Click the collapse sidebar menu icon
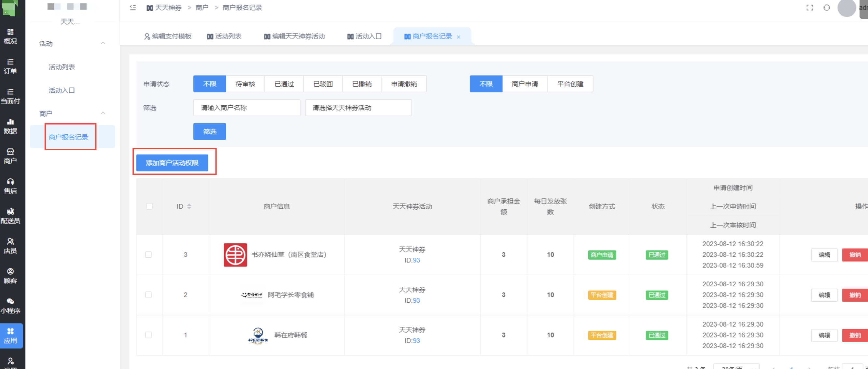 pyautogui.click(x=133, y=7)
